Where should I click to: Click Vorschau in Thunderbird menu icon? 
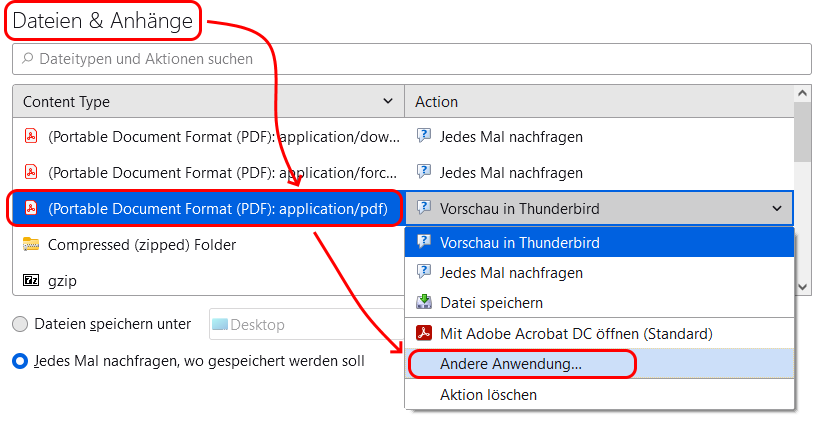424,242
